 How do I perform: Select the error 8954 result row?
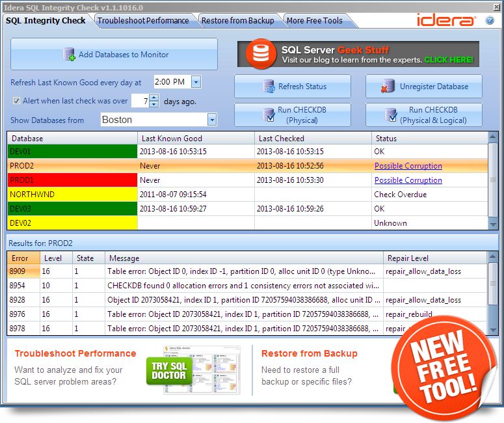click(x=248, y=285)
